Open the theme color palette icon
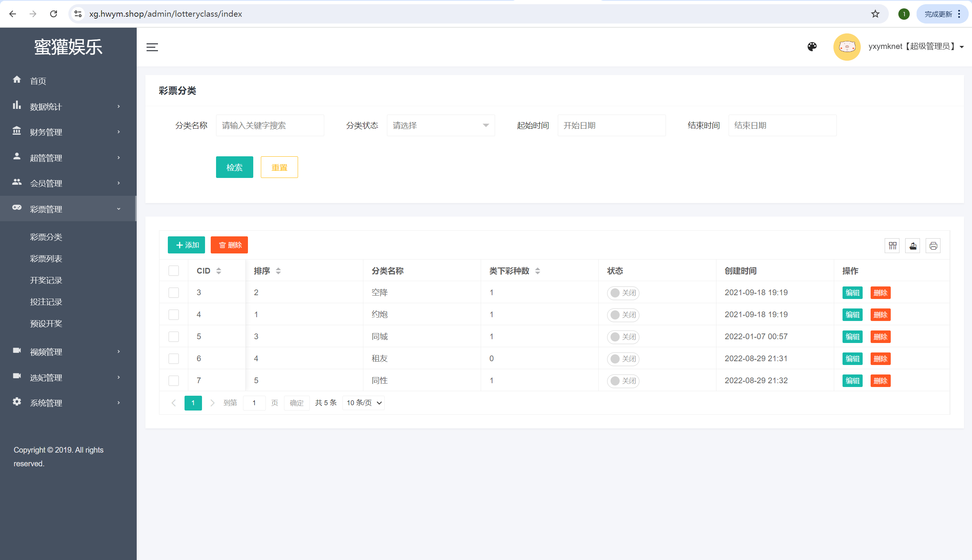This screenshot has width=972, height=560. [812, 47]
